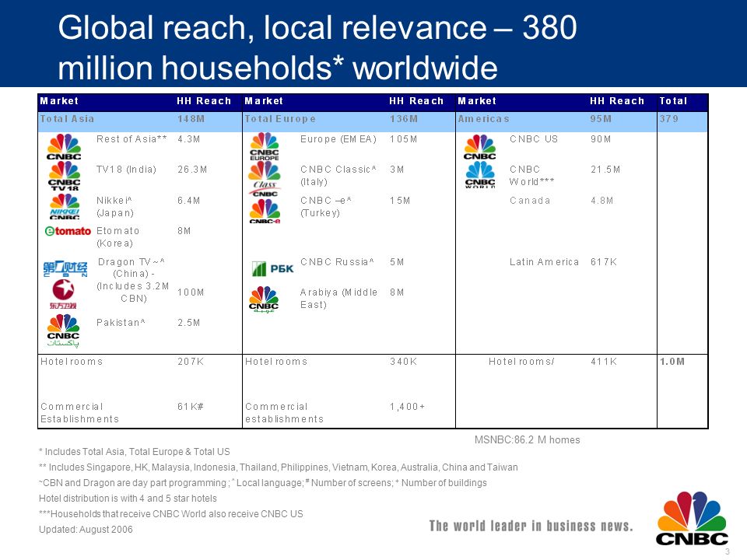Click the 'Americas' row label
The width and height of the screenshot is (747, 560).
point(483,118)
